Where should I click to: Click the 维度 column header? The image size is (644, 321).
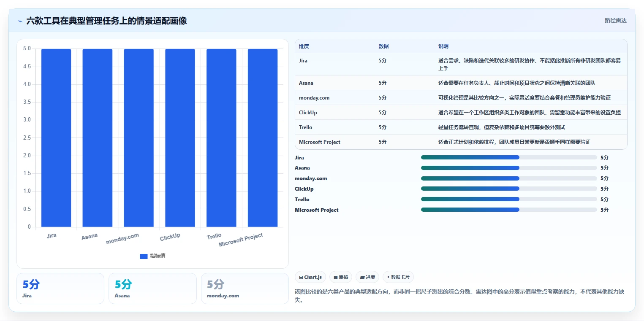(304, 46)
